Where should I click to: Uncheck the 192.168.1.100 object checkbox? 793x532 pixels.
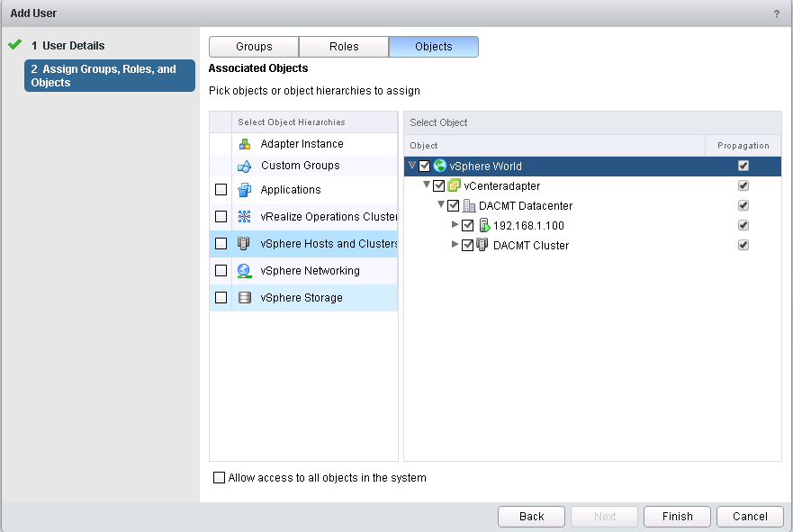click(468, 225)
